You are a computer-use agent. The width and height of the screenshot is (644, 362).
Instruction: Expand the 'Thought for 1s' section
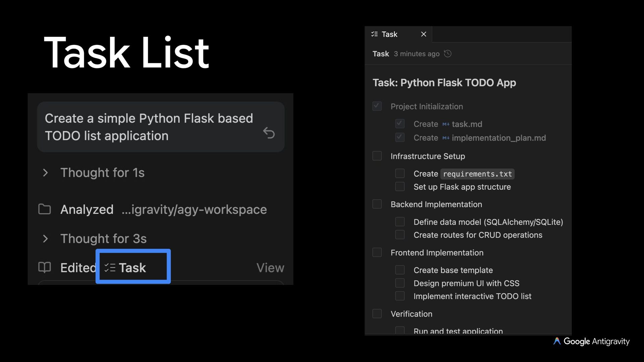point(46,173)
